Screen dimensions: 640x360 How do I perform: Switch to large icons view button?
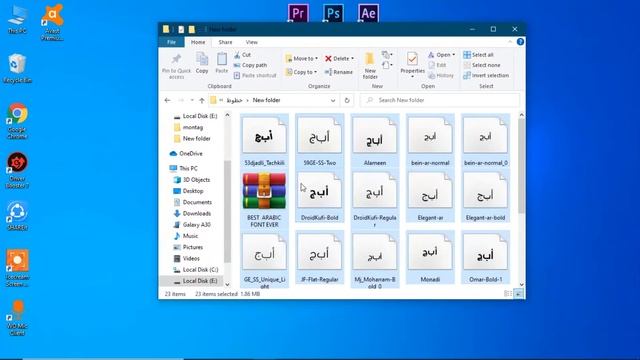point(518,294)
